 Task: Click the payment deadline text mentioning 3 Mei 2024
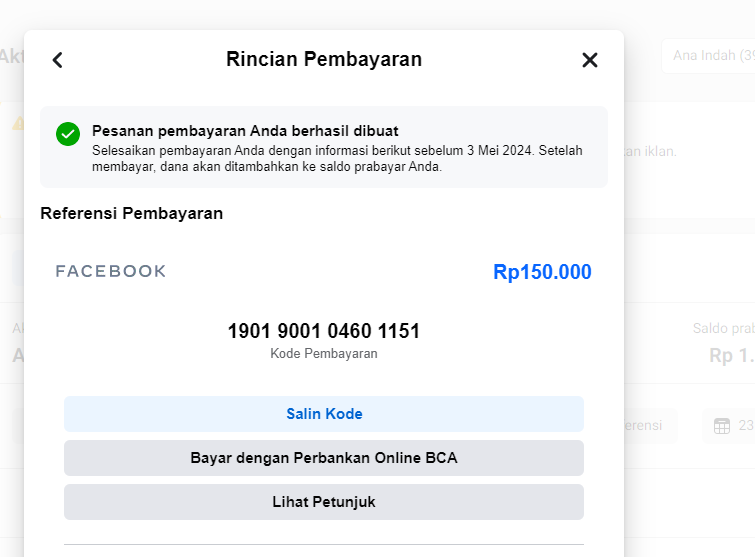point(337,158)
